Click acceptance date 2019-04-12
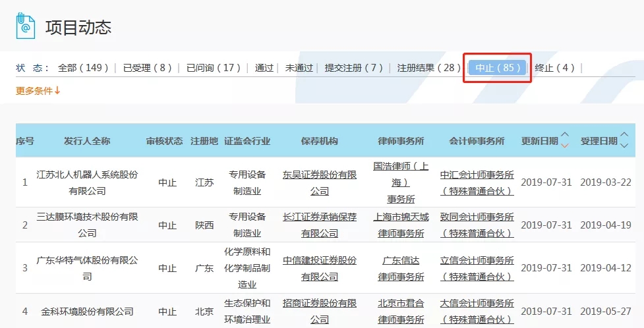The height and width of the screenshot is (328, 644). [x=605, y=268]
